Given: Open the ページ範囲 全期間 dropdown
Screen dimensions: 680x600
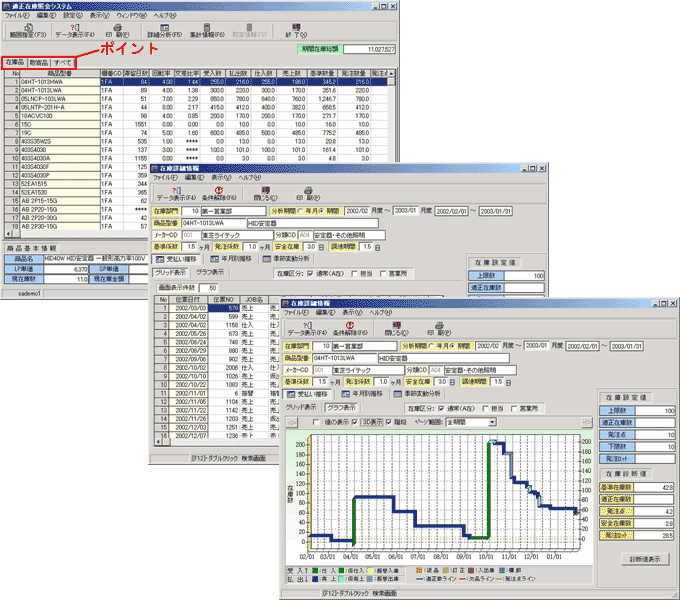Looking at the screenshot, I should (492, 422).
